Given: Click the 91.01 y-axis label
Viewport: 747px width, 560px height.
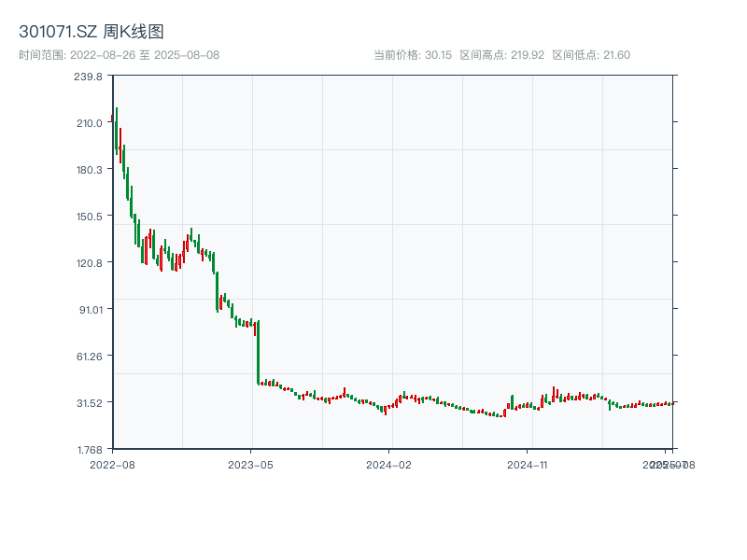Looking at the screenshot, I should (90, 308).
